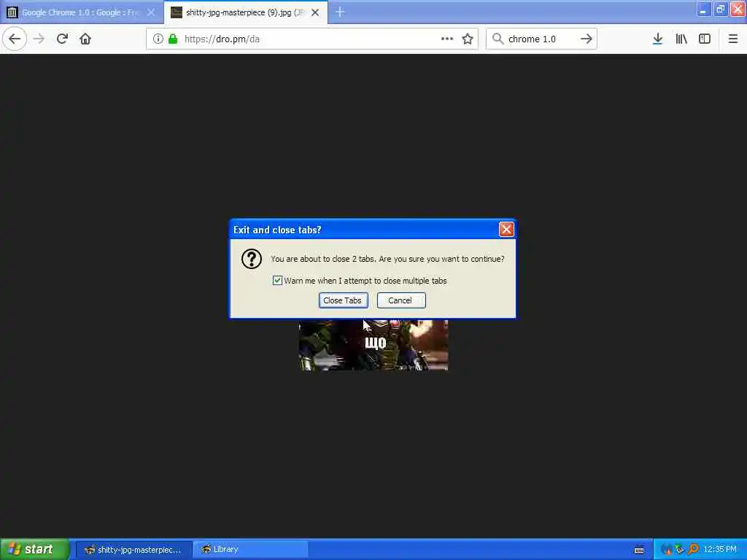The height and width of the screenshot is (560, 747).
Task: Click the keyboard icon in taskbar
Action: (639, 550)
